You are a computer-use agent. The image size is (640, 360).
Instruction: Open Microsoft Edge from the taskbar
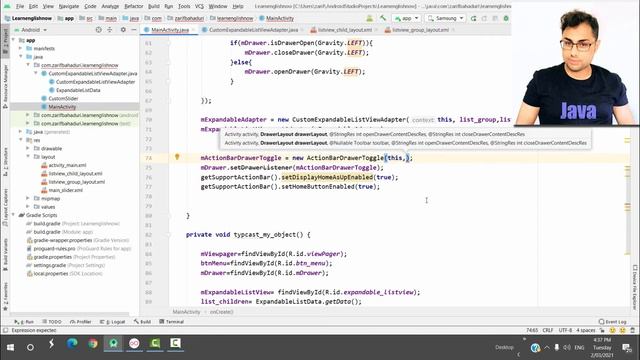tap(72, 344)
